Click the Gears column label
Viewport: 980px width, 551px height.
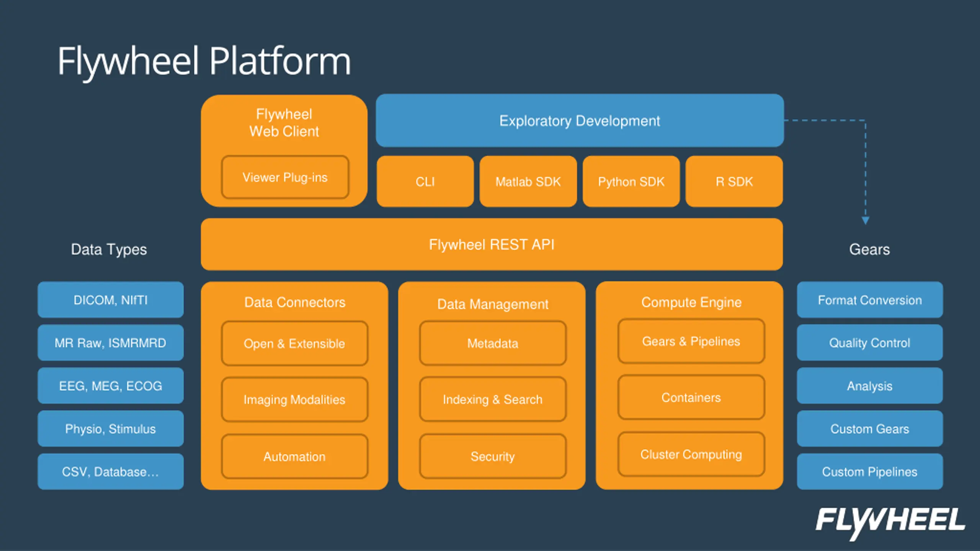(869, 249)
